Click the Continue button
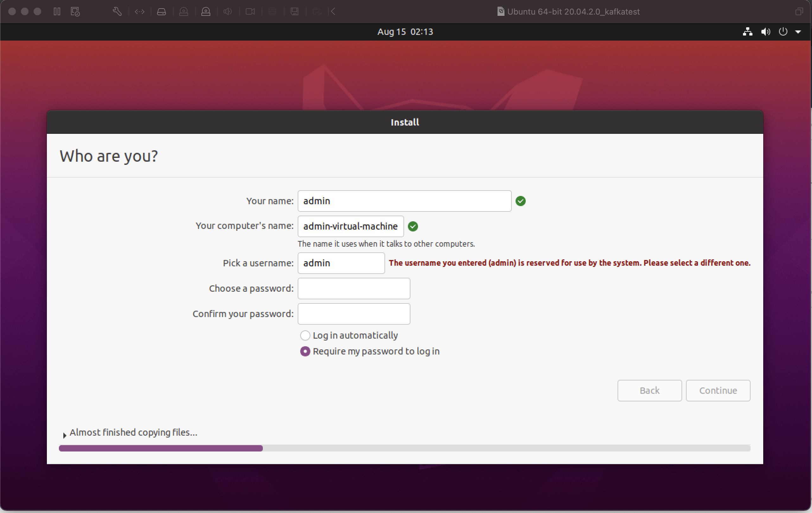 [718, 391]
